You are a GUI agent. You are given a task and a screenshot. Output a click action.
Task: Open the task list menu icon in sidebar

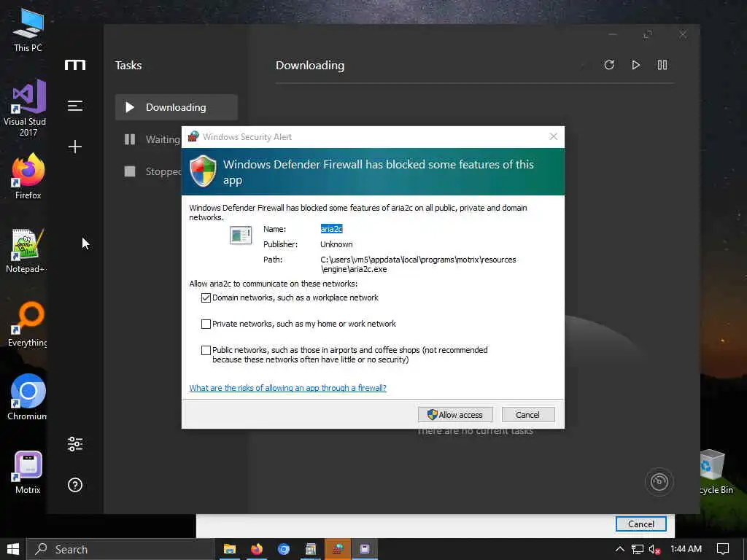75,106
